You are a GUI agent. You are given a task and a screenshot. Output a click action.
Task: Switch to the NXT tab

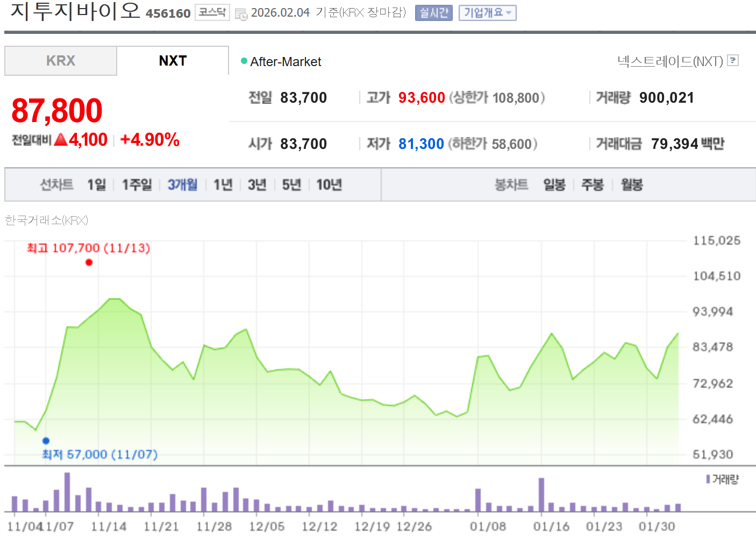tap(173, 61)
